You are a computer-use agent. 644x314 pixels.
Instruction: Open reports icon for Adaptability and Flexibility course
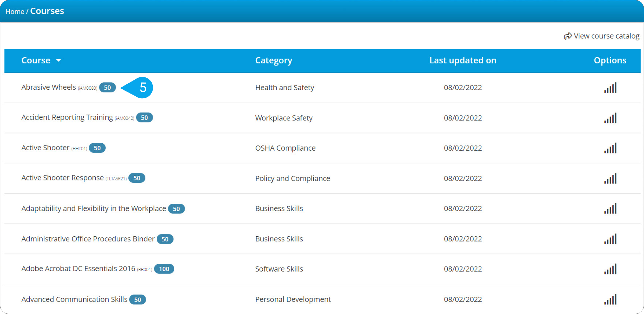(610, 209)
